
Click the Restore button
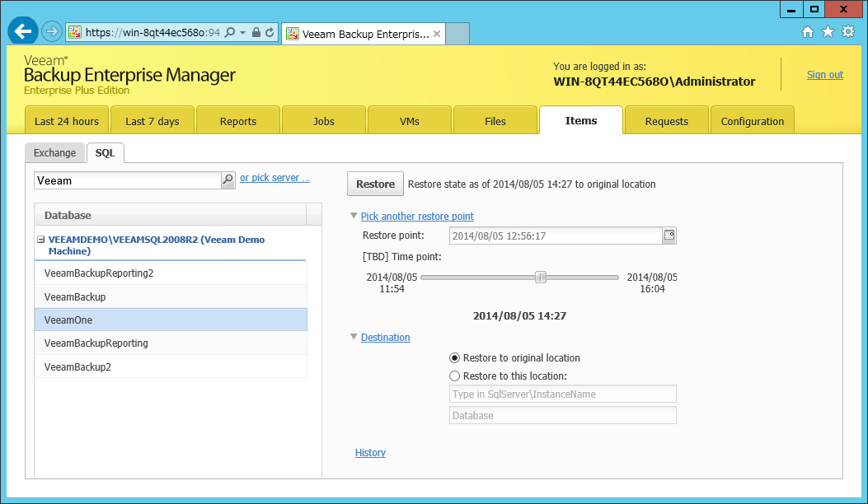pos(375,184)
